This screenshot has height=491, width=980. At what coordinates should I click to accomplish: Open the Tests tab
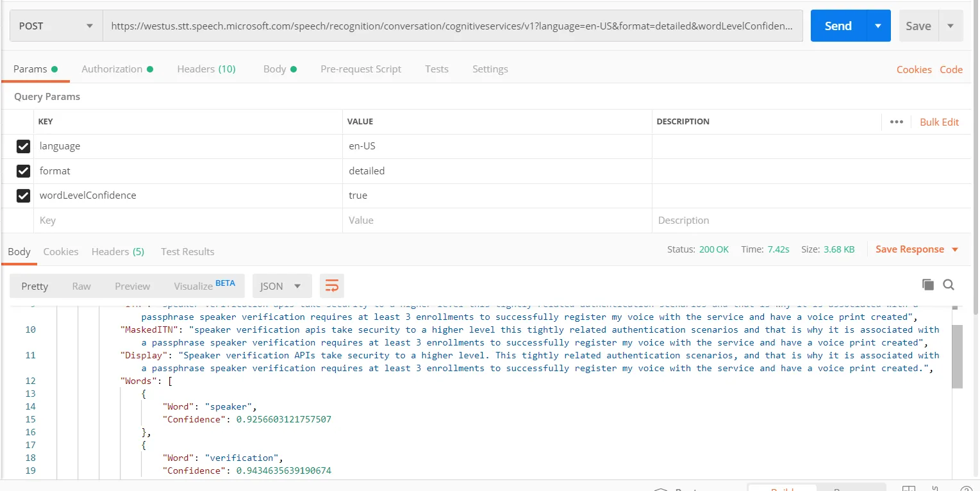pyautogui.click(x=436, y=69)
